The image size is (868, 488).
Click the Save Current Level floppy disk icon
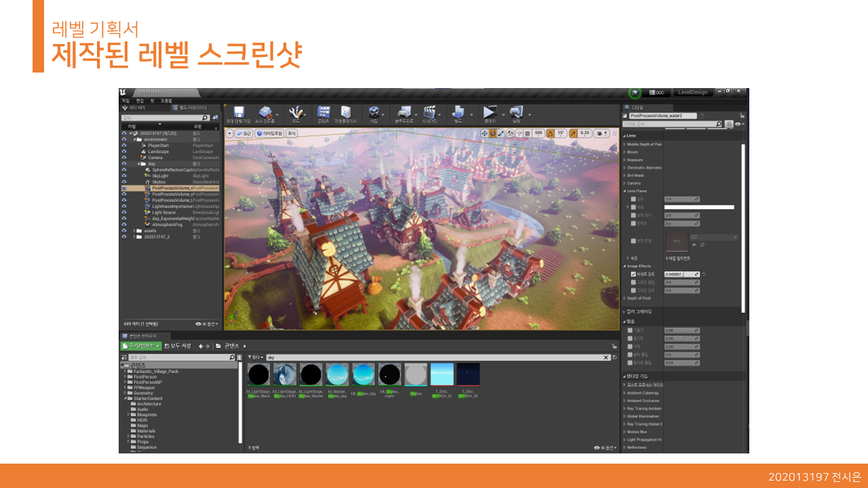point(239,112)
